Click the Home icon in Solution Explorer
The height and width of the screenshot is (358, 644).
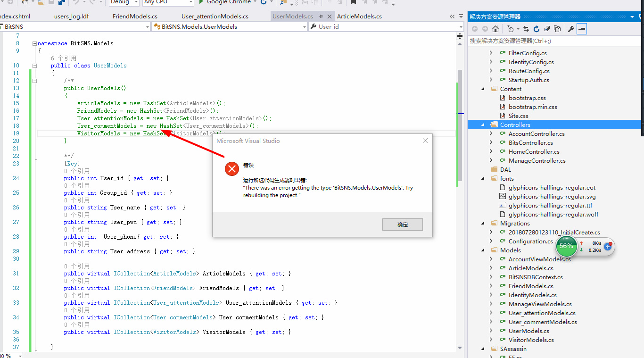click(495, 29)
